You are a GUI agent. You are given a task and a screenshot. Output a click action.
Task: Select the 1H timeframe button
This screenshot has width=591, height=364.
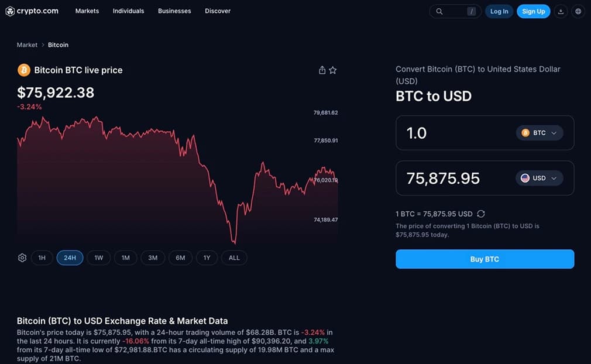coord(42,257)
